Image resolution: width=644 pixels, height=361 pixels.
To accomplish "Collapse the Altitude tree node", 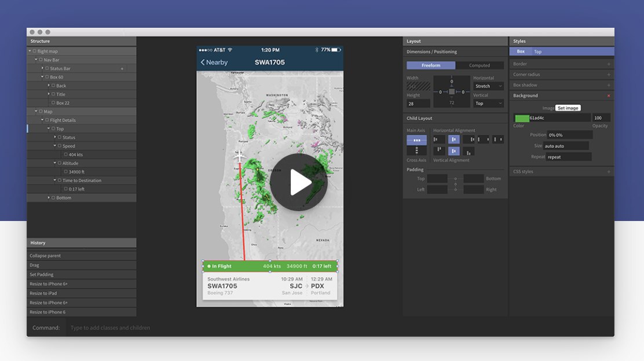I will (x=55, y=163).
